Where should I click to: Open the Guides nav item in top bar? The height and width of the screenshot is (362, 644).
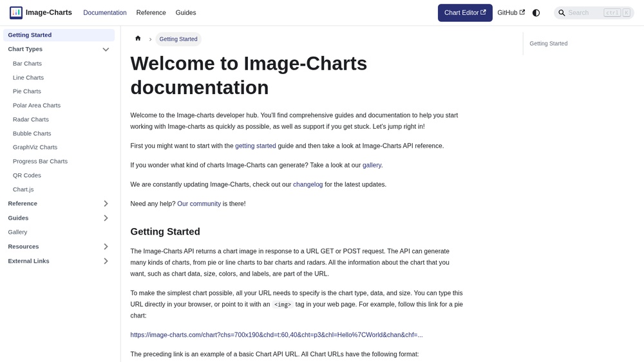pos(185,13)
